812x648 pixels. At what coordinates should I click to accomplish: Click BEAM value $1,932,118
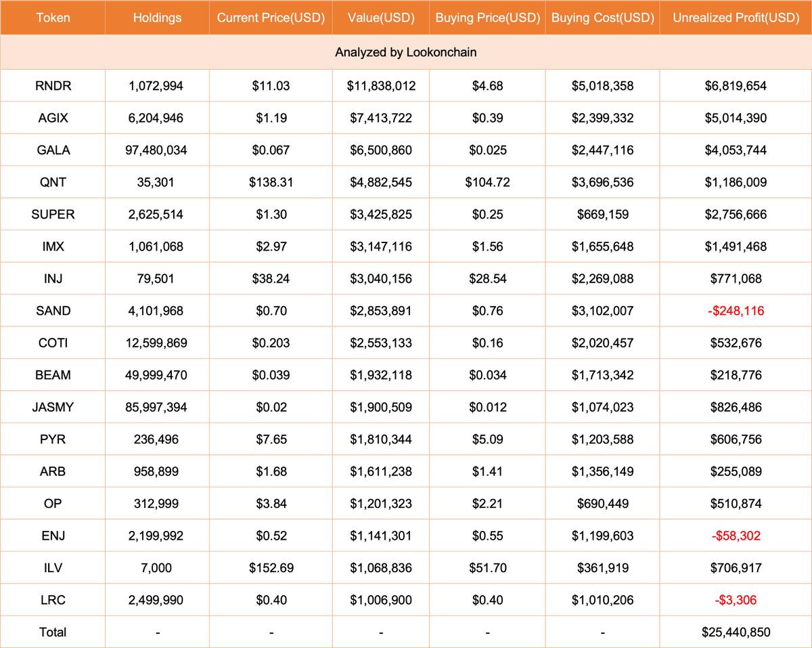(x=381, y=375)
